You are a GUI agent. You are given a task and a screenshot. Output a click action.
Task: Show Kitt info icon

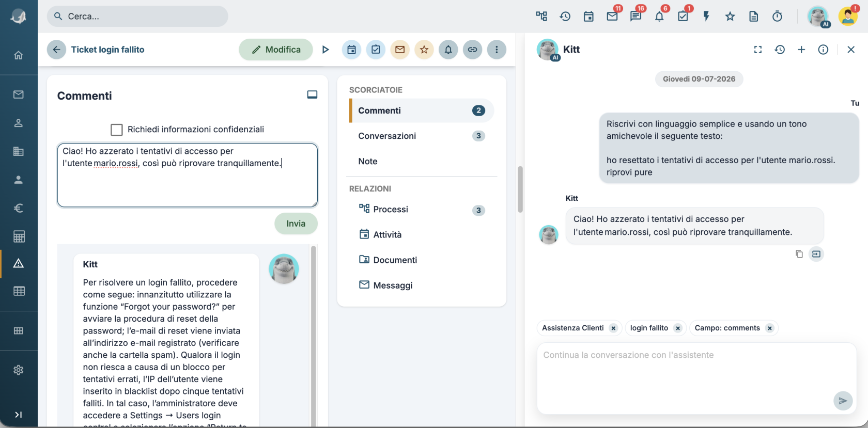tap(823, 50)
